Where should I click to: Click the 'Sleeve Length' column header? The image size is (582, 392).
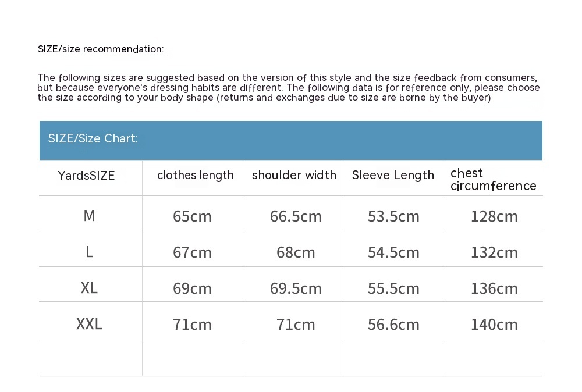[x=393, y=176]
